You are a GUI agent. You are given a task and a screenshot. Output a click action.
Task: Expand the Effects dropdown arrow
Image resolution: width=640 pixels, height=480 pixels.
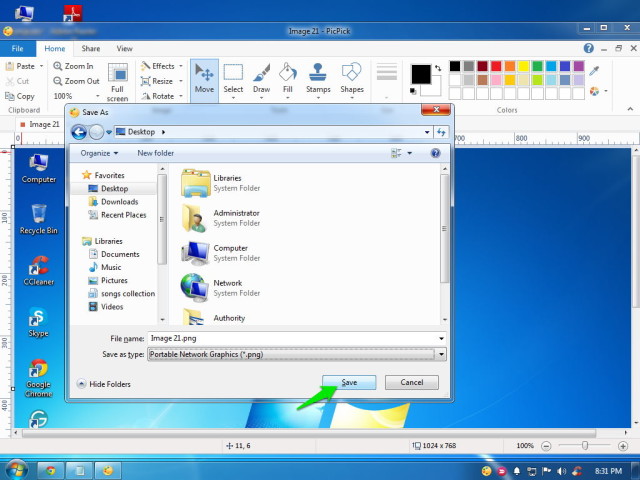tap(181, 66)
